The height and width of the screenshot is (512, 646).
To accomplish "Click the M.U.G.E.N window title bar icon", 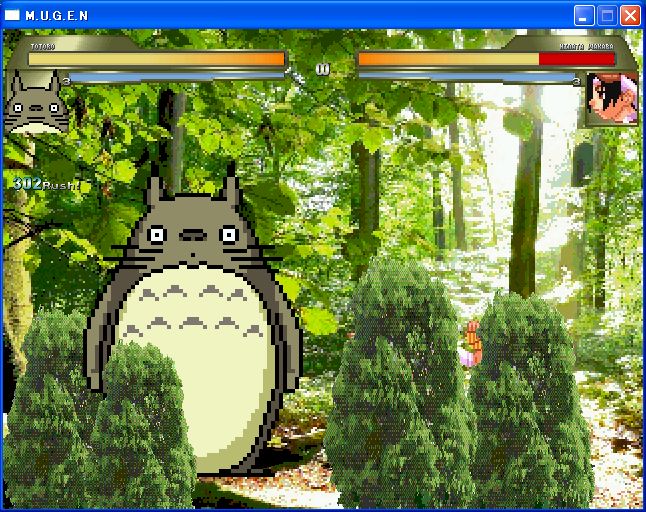I will click(12, 15).
